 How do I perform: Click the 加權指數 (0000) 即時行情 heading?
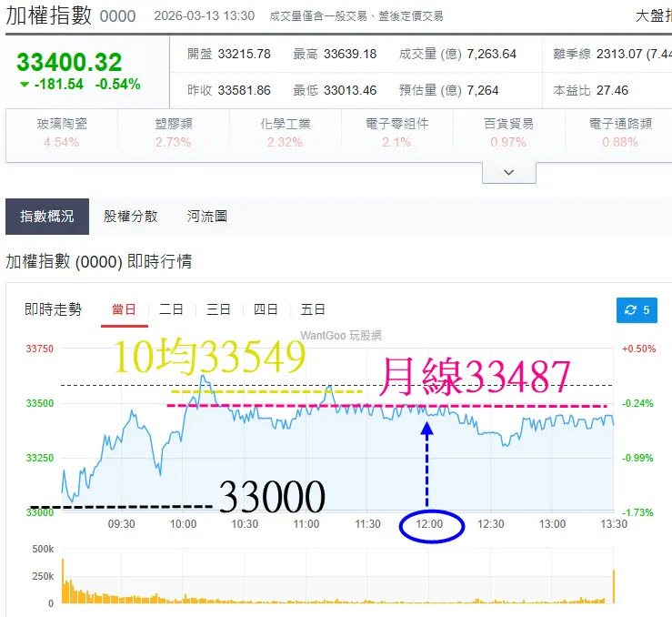(98, 261)
